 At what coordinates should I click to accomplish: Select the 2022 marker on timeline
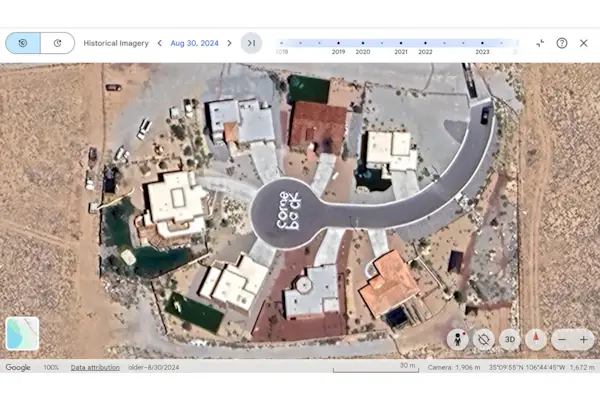(425, 43)
